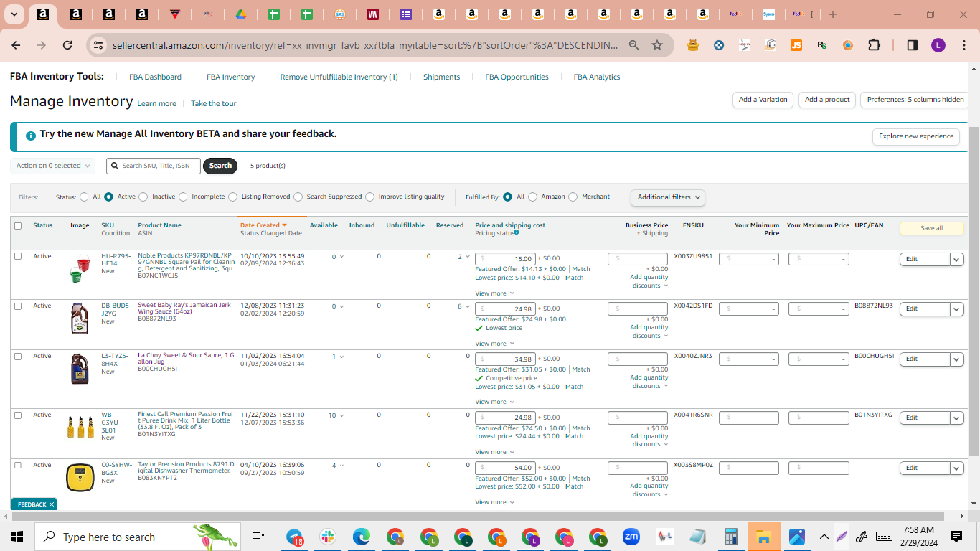Launch Microsoft Edge from the taskbar
Viewport: 980px width, 551px height.
point(361,537)
